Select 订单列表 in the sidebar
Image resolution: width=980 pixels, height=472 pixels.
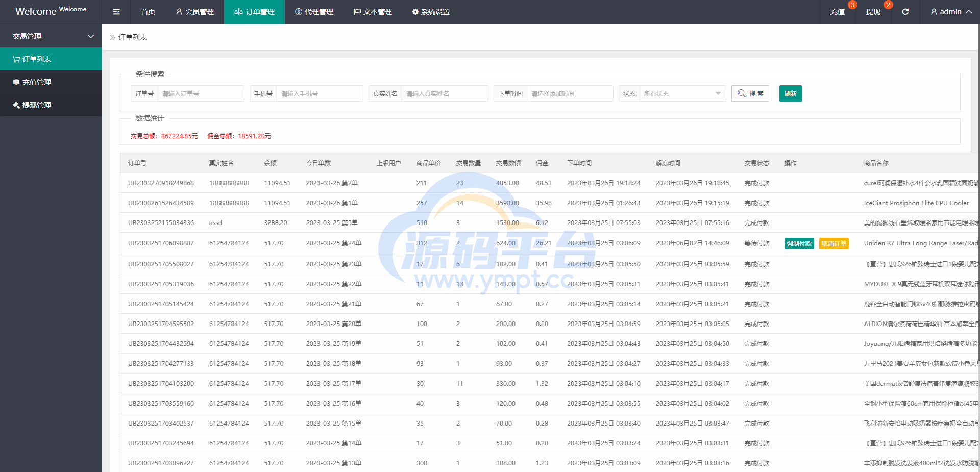[x=51, y=59]
